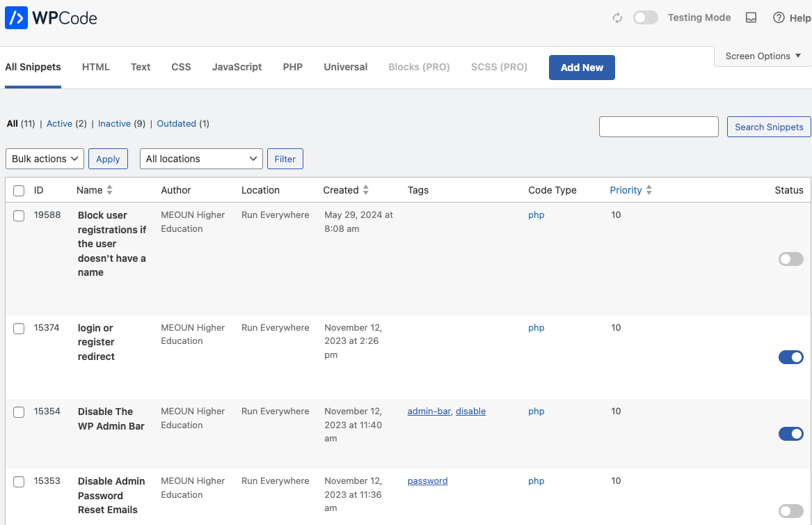This screenshot has width=812, height=525.
Task: Click the Help question mark icon
Action: pos(779,18)
